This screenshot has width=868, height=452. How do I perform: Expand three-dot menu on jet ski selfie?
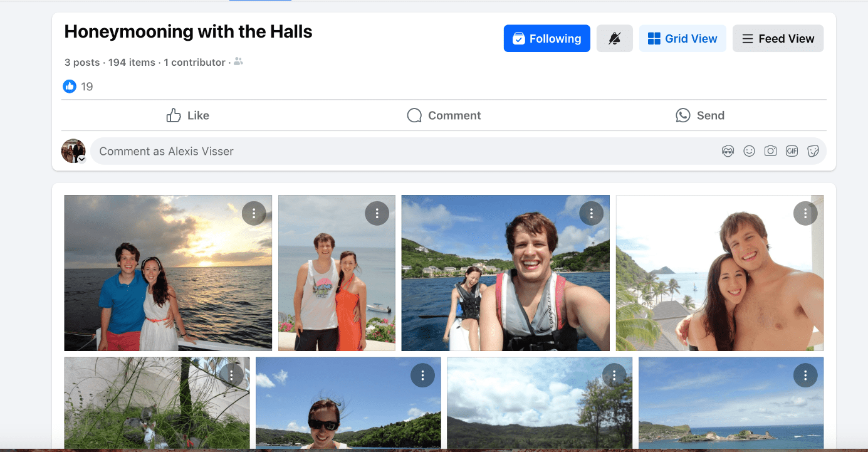coord(591,214)
